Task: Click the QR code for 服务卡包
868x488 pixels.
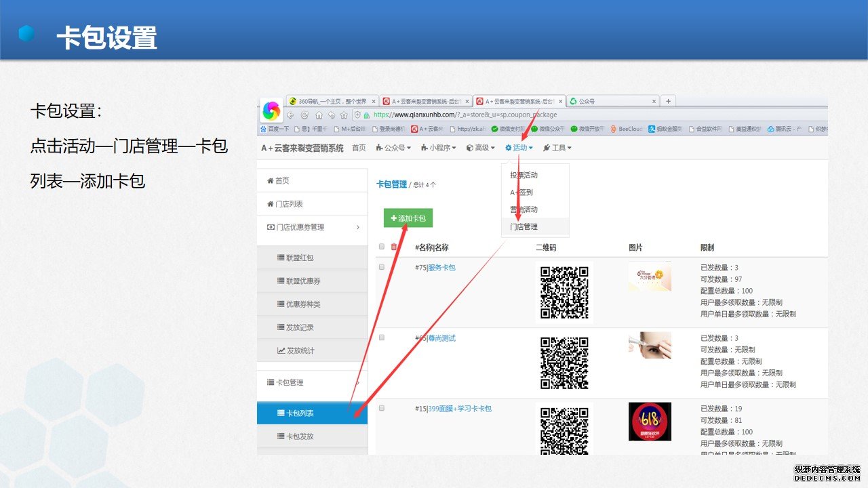Action: click(564, 292)
